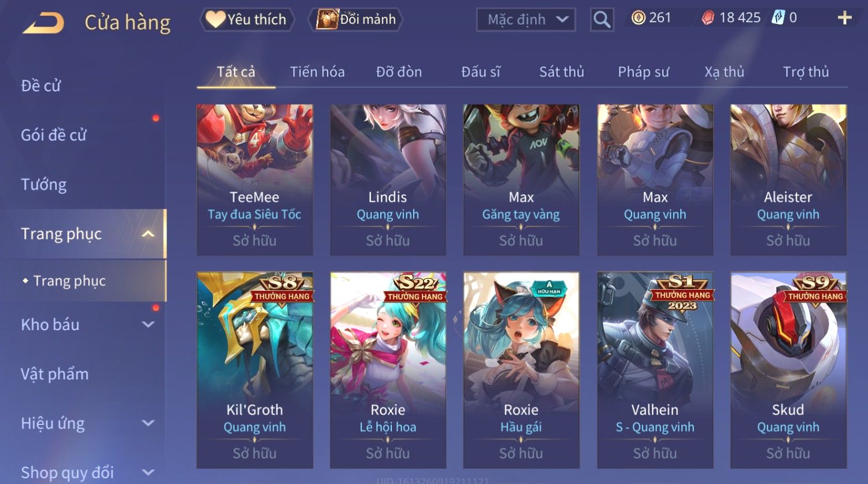Screen dimensions: 868x484
Task: Open Valhein S - Quang vinh skin
Action: (x=655, y=370)
